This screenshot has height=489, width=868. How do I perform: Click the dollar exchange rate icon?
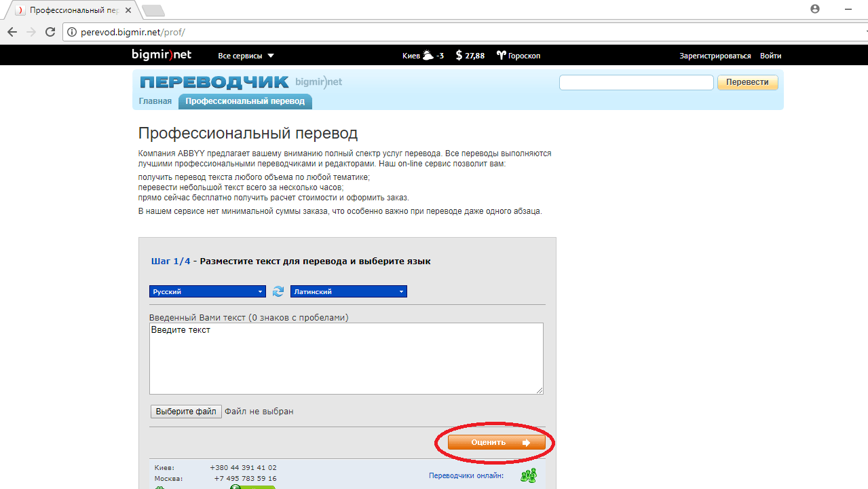[459, 55]
